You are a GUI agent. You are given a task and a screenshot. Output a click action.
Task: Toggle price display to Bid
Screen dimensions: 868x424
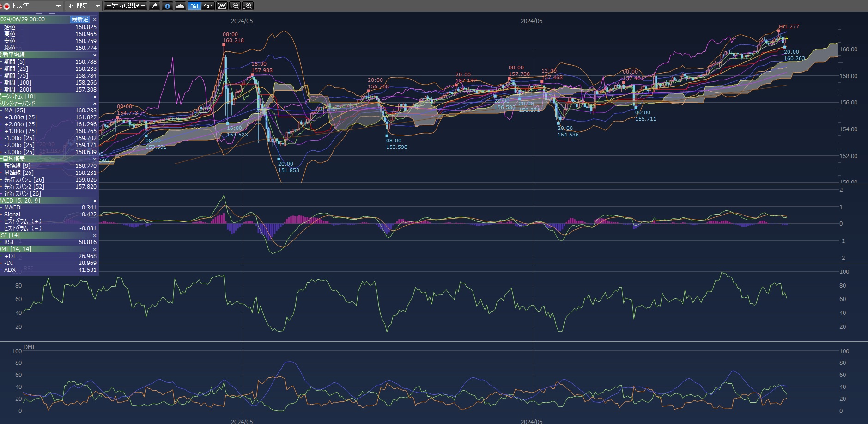click(194, 6)
